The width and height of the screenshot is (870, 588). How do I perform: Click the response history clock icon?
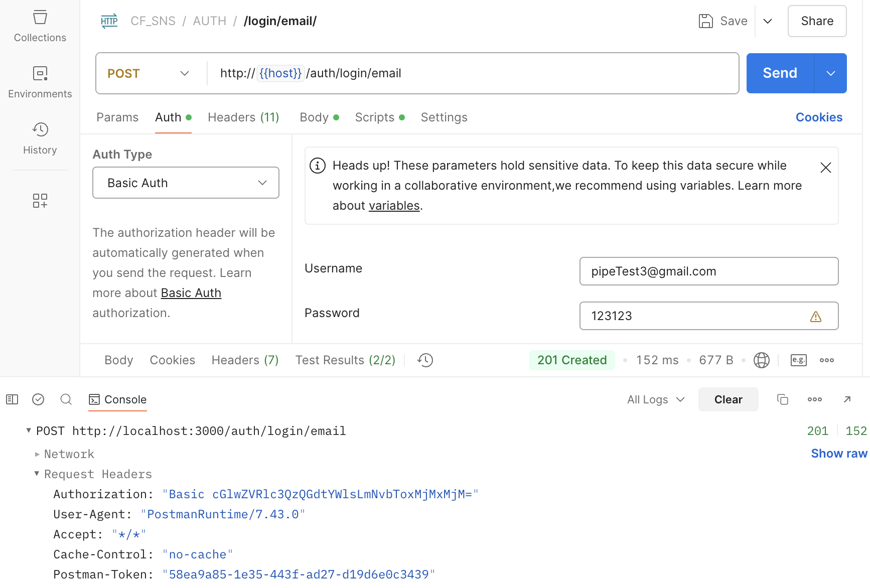point(425,360)
